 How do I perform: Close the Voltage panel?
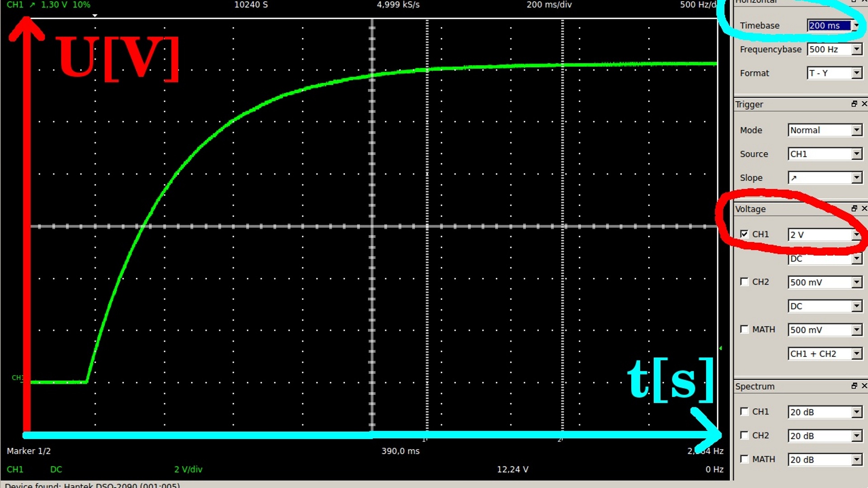pos(864,208)
